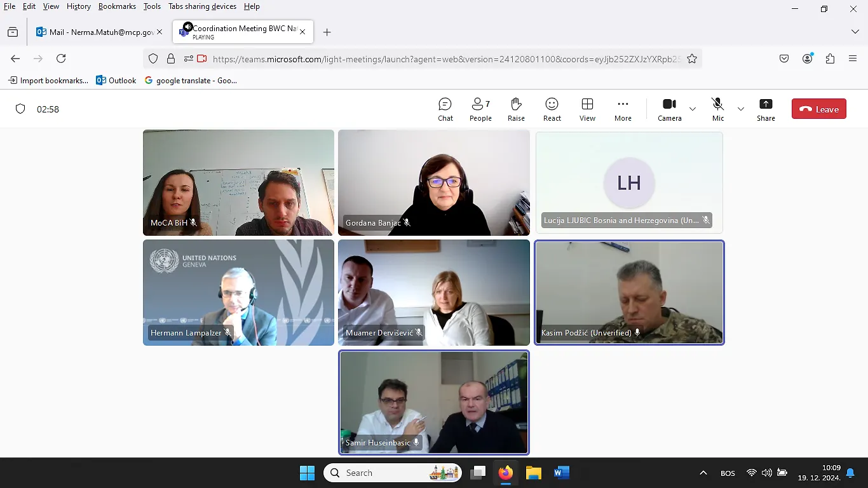Toggle the Camera on or off
Image resolution: width=868 pixels, height=488 pixels.
(669, 109)
